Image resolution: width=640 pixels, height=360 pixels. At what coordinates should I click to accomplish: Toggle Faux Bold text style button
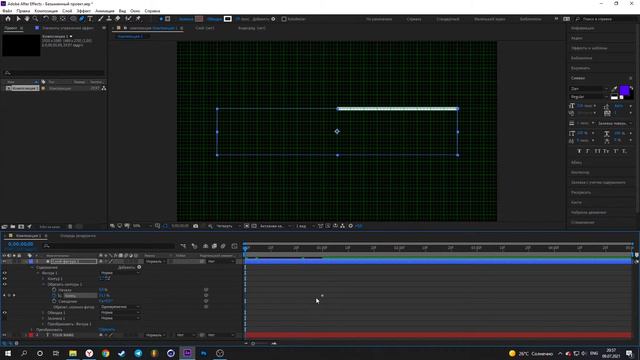(579, 151)
